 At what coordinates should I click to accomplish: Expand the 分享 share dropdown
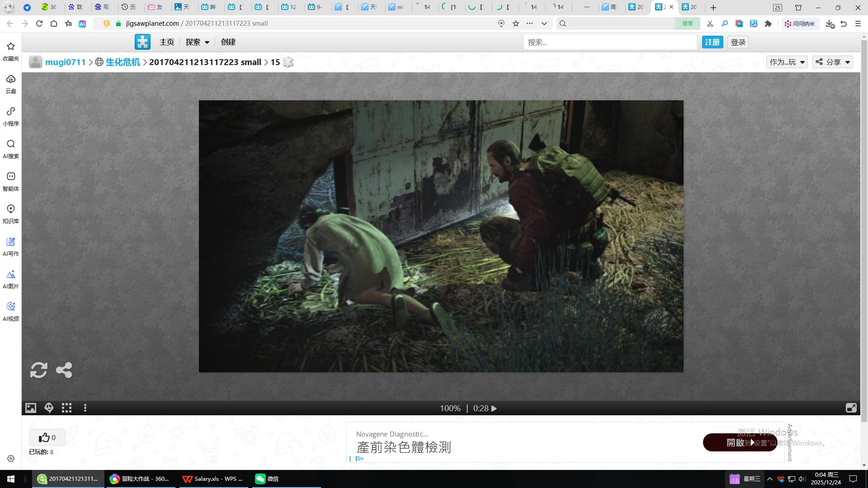click(x=833, y=62)
